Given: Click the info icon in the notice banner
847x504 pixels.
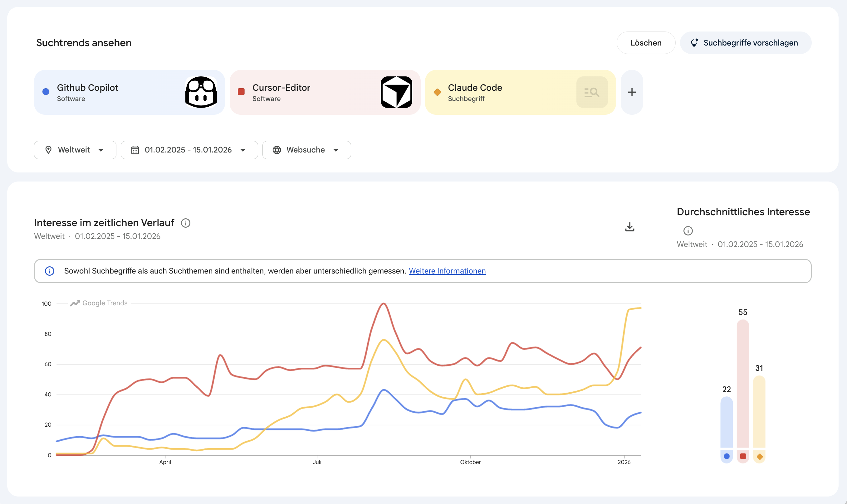Looking at the screenshot, I should point(50,271).
